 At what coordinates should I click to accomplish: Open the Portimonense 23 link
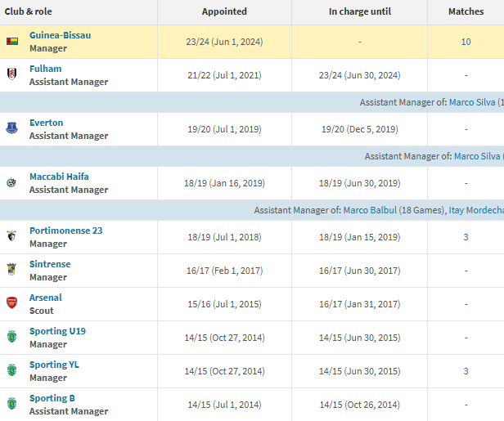[66, 231]
